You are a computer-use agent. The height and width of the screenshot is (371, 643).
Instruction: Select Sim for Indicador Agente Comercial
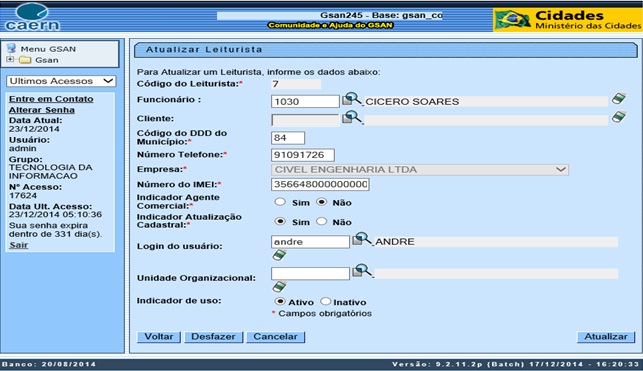click(x=280, y=202)
